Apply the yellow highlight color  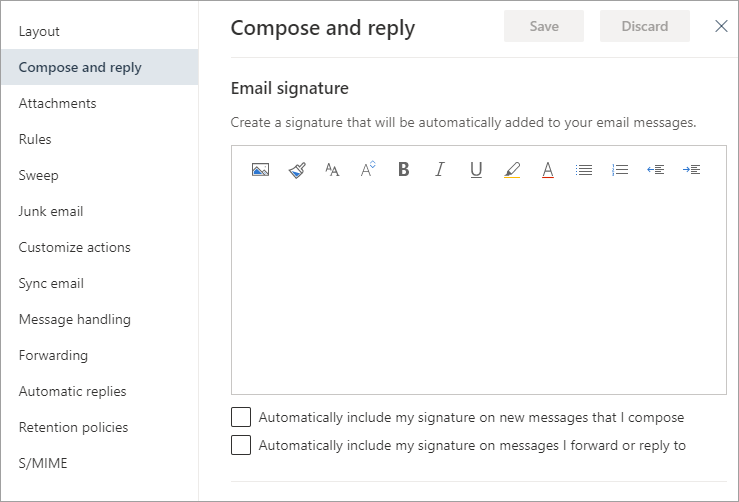(512, 170)
